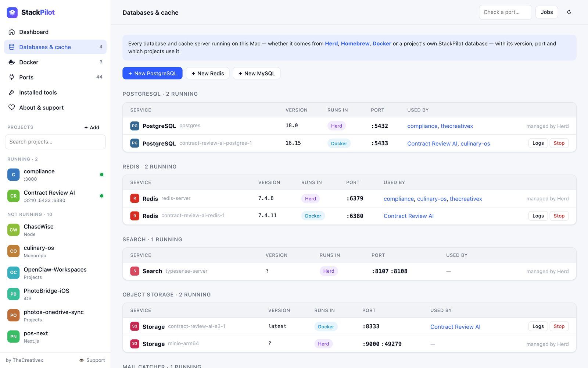The height and width of the screenshot is (368, 588).
Task: Click the Docker badge in port 5433 row
Action: pos(339,144)
